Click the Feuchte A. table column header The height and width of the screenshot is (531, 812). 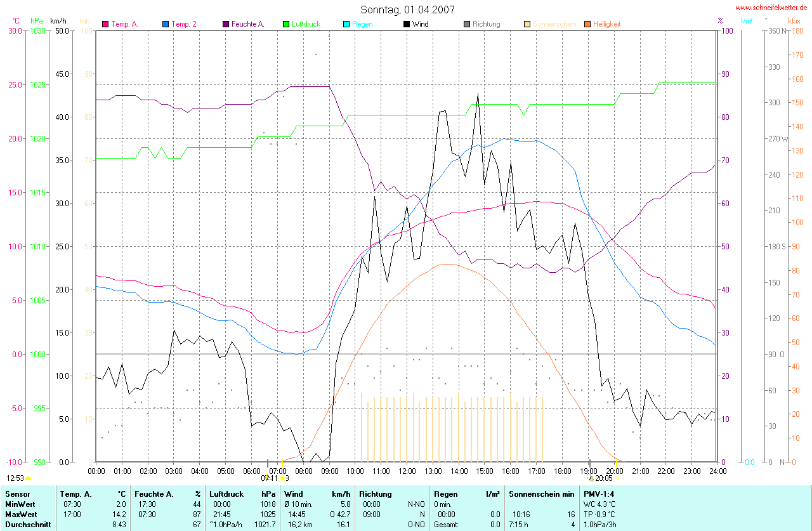[x=154, y=494]
